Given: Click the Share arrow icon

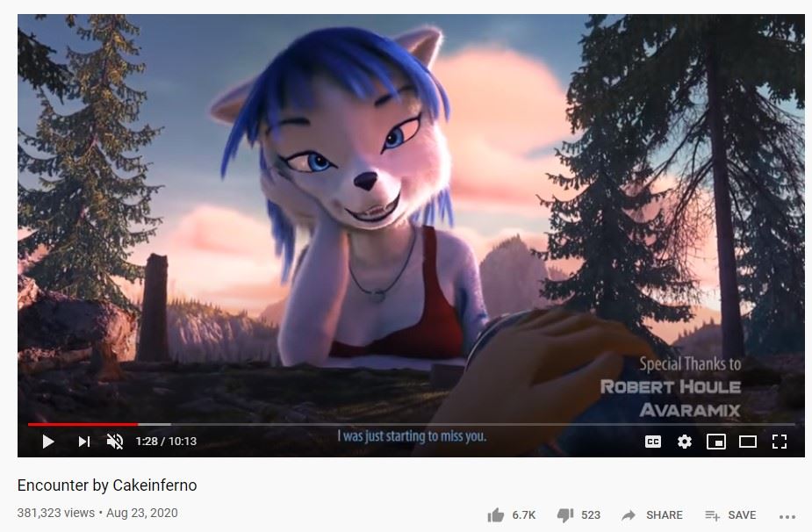Looking at the screenshot, I should click(629, 515).
